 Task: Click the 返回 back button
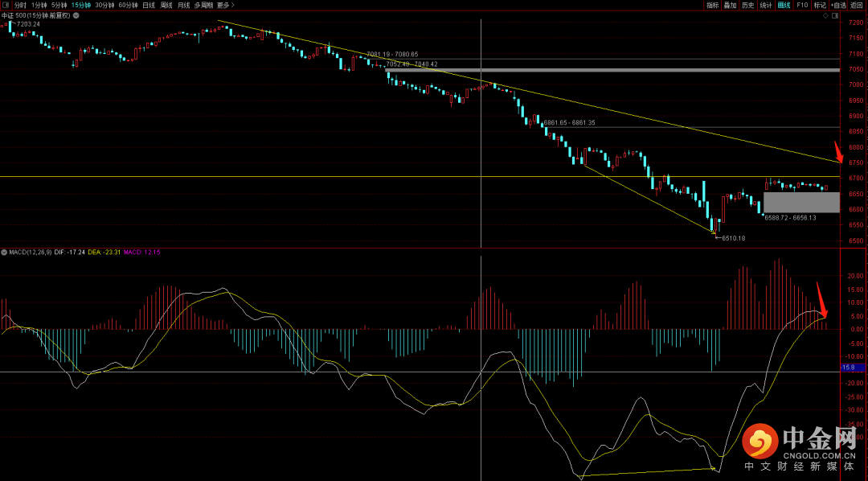pos(857,5)
